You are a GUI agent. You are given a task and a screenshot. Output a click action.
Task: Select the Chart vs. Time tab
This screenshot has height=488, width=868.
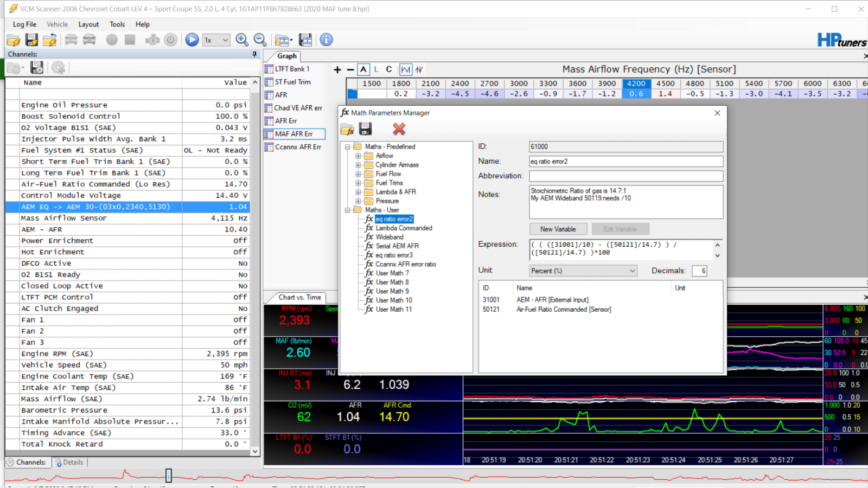299,297
